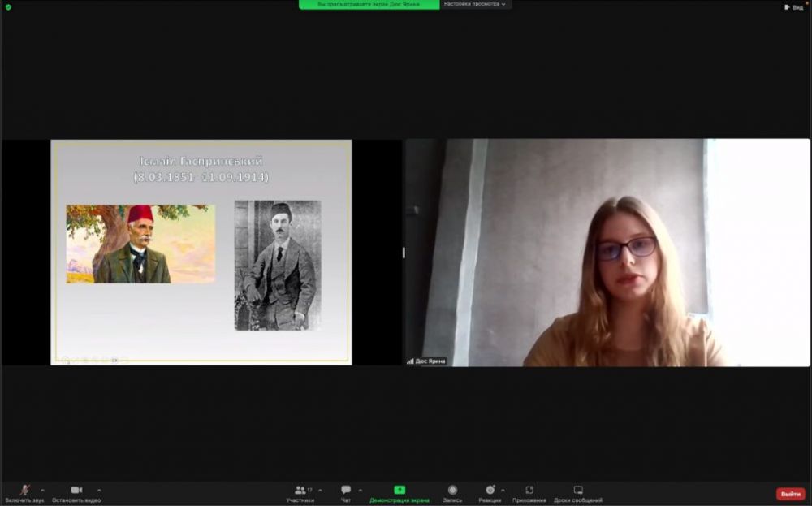The height and width of the screenshot is (506, 812).
Task: Click the divider handle between shared screen and video
Action: (x=404, y=253)
